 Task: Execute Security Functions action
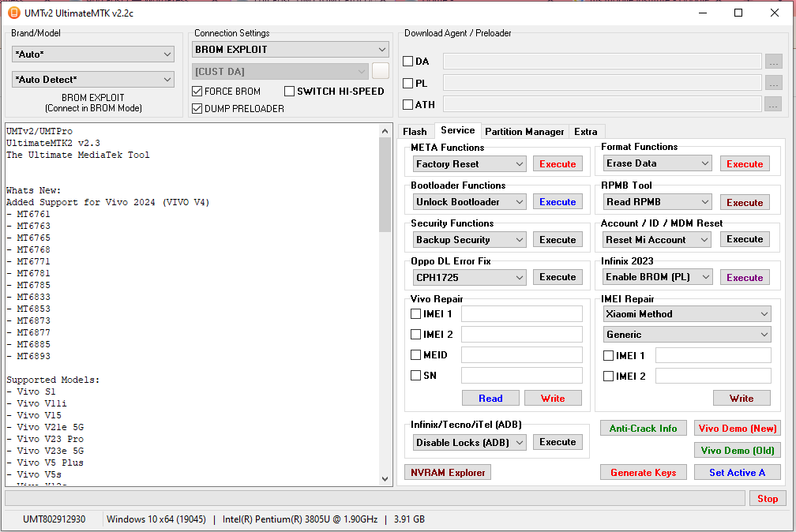pos(558,240)
